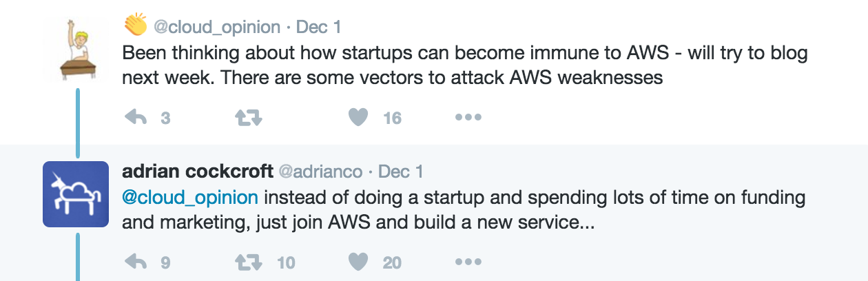Open more options on adrian cockcroft's tweet
Screen dimensions: 868x281
point(468,261)
